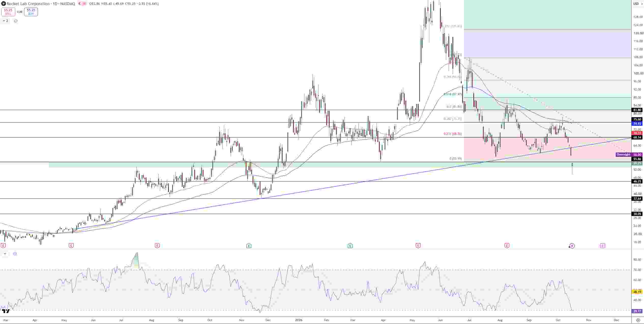Click the 0.00 spread value between Sell and Buy
644x324 pixels.
[20, 12]
